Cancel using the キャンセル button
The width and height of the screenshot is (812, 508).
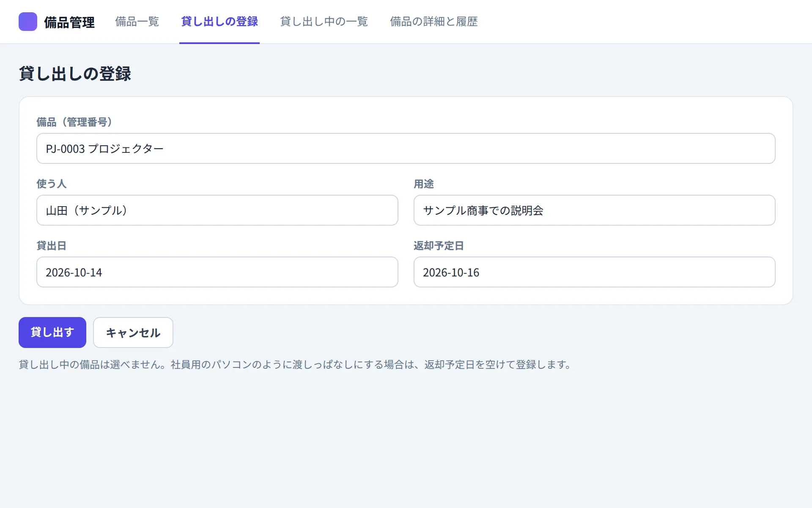click(133, 332)
